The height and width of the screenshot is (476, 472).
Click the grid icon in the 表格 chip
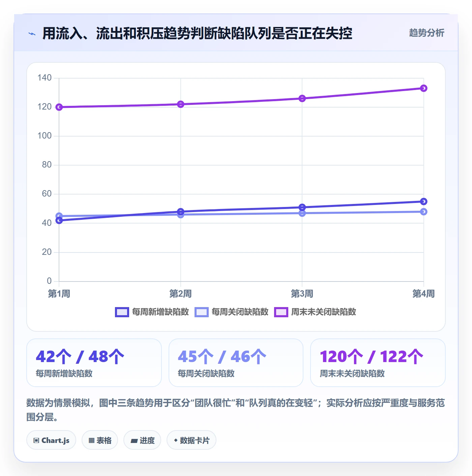click(91, 440)
